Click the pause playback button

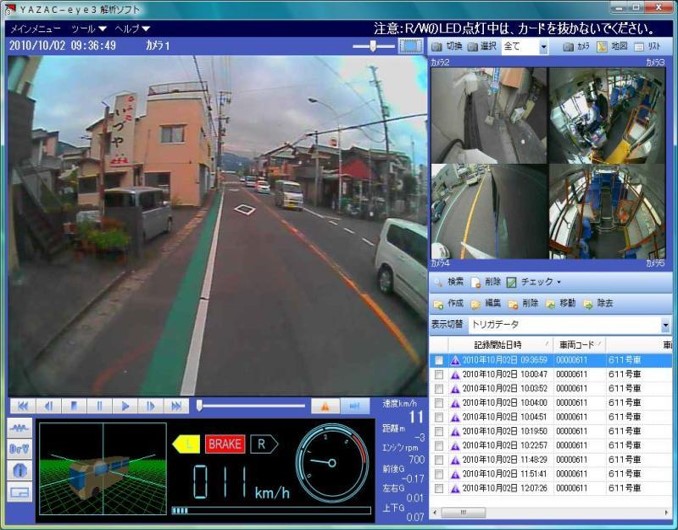pos(99,406)
